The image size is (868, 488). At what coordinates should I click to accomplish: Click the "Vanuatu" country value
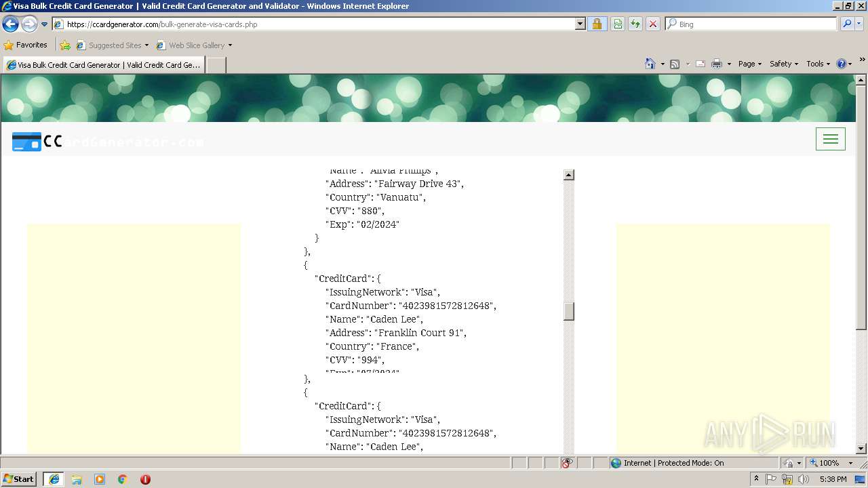tap(400, 197)
